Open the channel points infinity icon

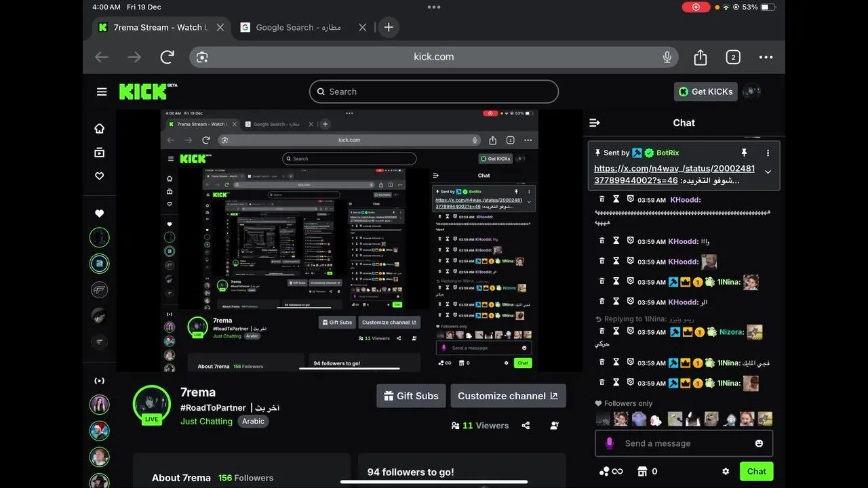coord(610,471)
